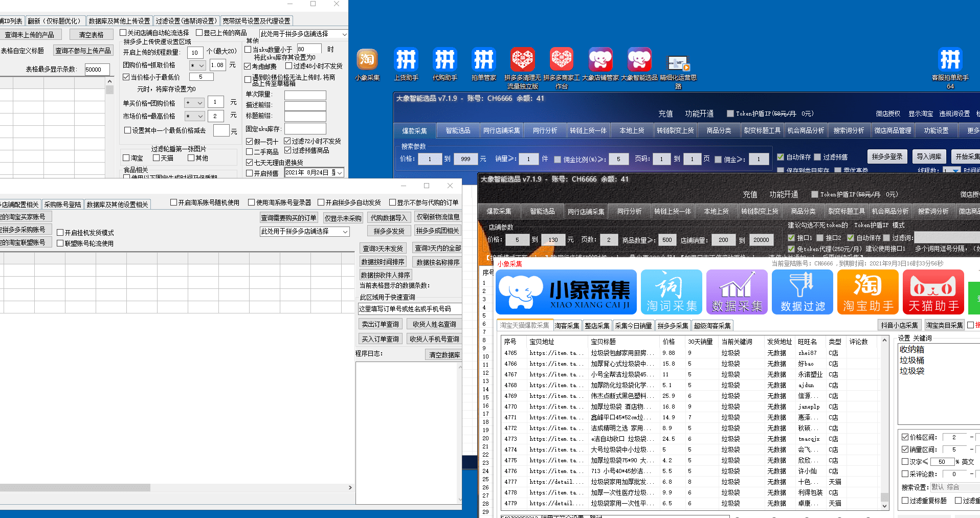The height and width of the screenshot is (518, 980).
Task: Open the 小象采集 desktop shortcut
Action: 367,64
